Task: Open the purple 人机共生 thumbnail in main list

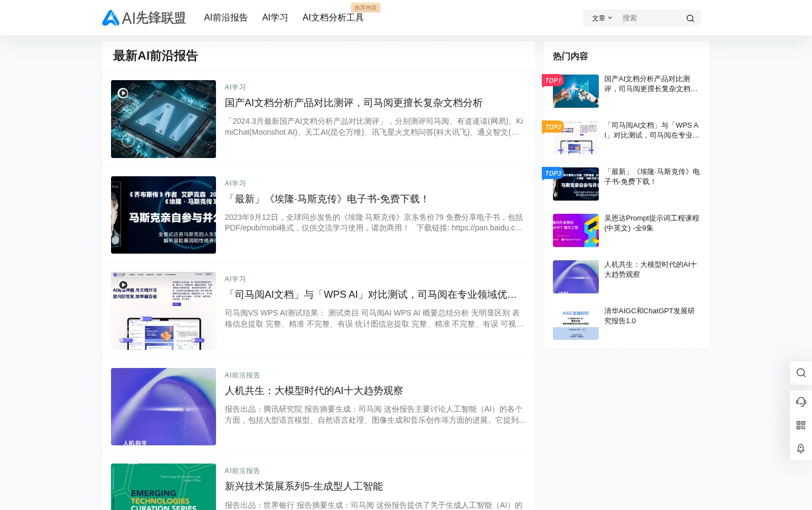Action: pos(164,407)
